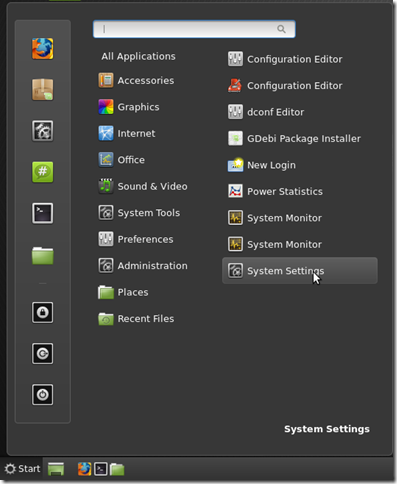Viewport: 397px width, 484px height.
Task: Select the Preferences category
Action: [136, 239]
